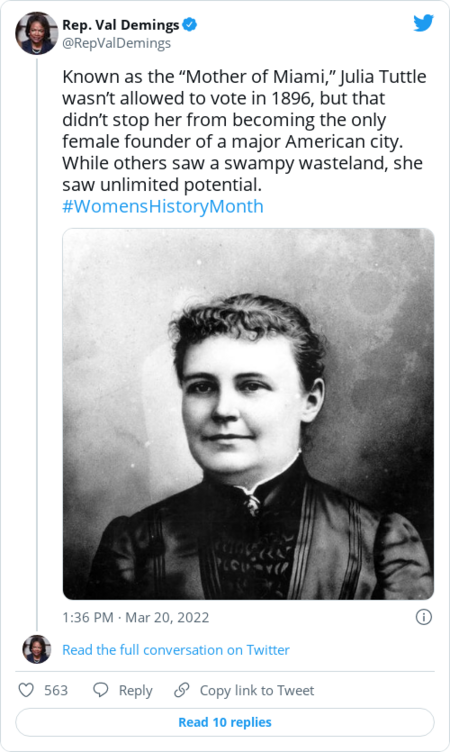The width and height of the screenshot is (450, 752).
Task: Open the #WomensHistoryMonth hashtag
Action: [163, 206]
